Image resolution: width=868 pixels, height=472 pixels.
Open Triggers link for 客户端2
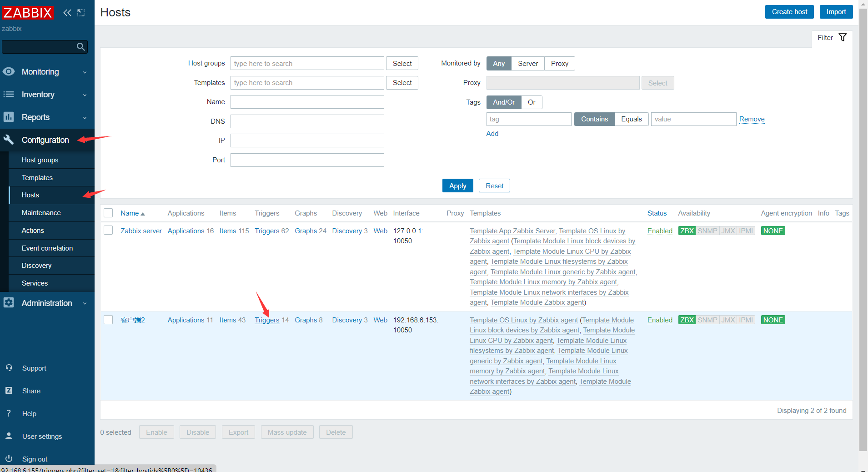click(x=267, y=320)
